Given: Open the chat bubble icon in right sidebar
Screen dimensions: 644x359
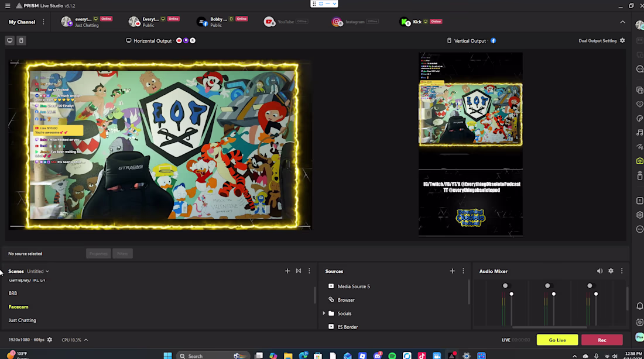Looking at the screenshot, I should [639, 69].
